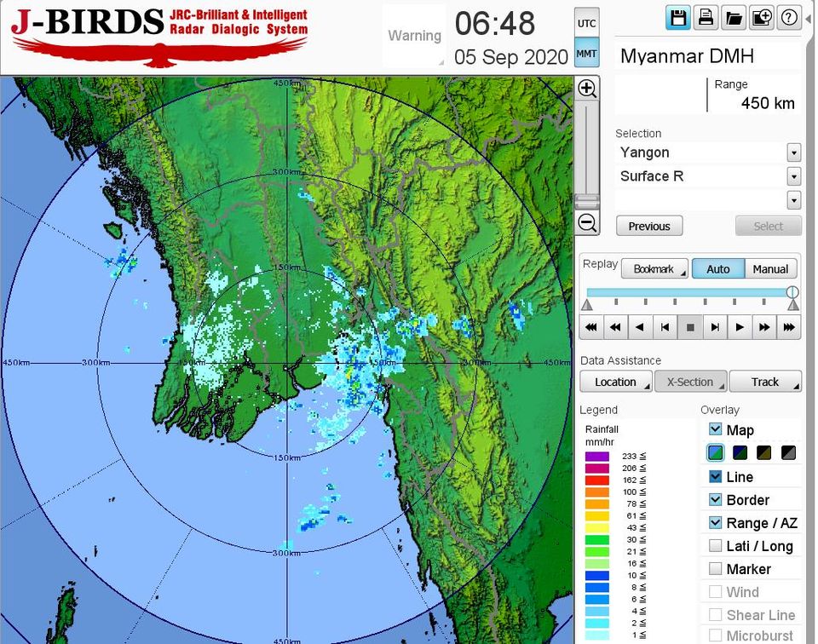Click the Previous button
Image resolution: width=818 pixels, height=644 pixels.
(649, 226)
